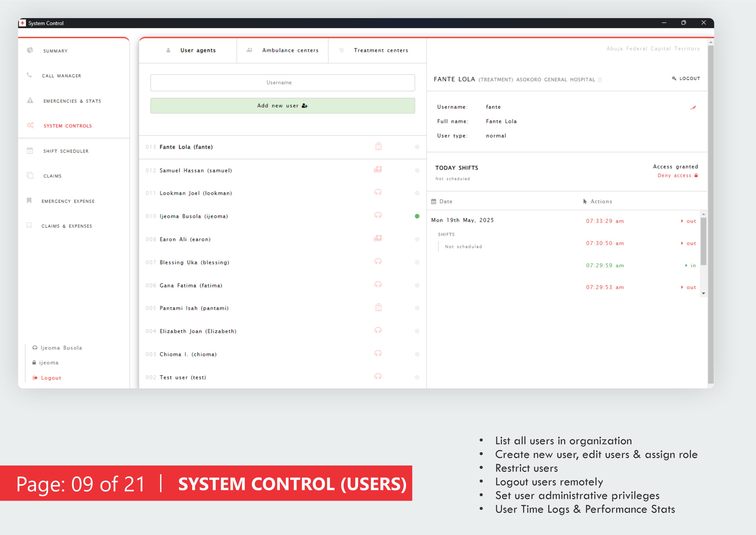The image size is (756, 535).
Task: Click the details panel vertical scrollbar
Action: (x=711, y=214)
